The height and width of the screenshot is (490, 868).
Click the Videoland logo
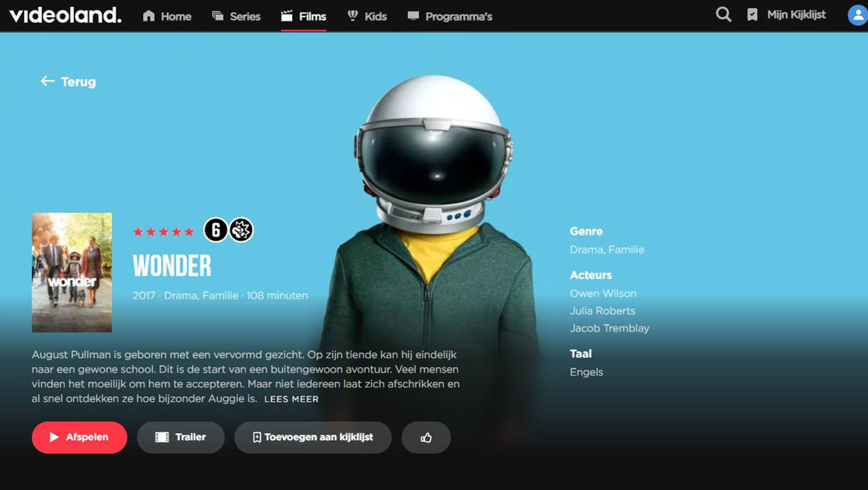[x=65, y=15]
